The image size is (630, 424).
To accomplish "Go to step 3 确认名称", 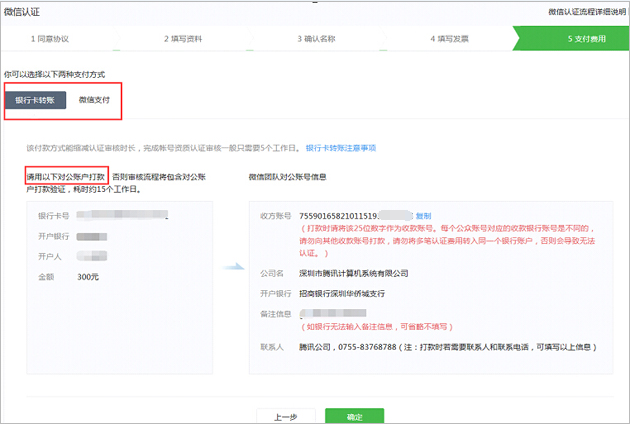I will tap(316, 39).
